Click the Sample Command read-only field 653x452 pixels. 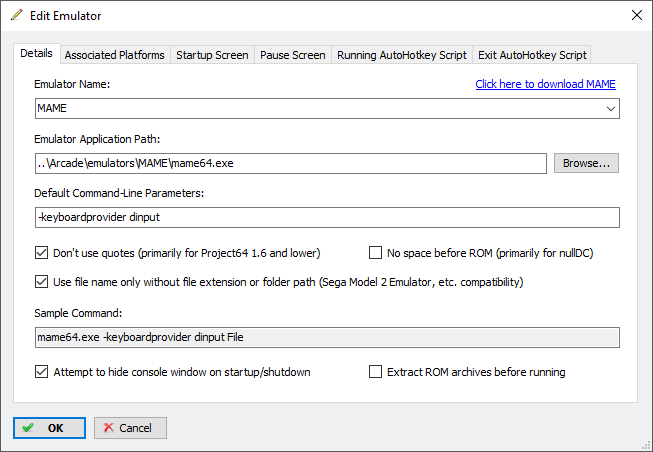click(x=327, y=337)
